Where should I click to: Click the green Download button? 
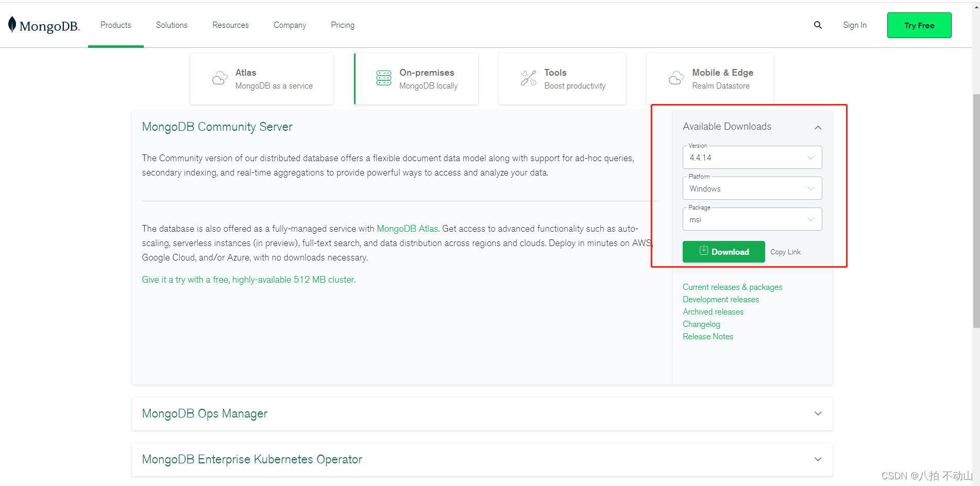pos(724,252)
